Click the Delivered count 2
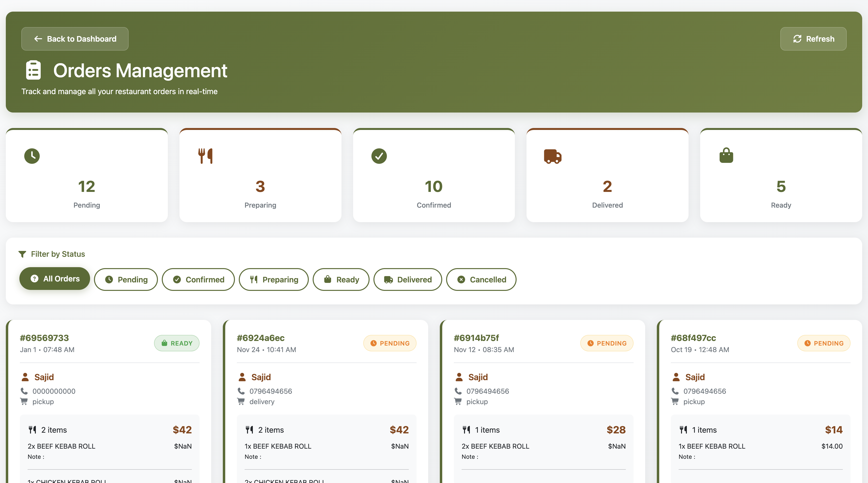Screen dimensions: 868x483 click(x=607, y=187)
